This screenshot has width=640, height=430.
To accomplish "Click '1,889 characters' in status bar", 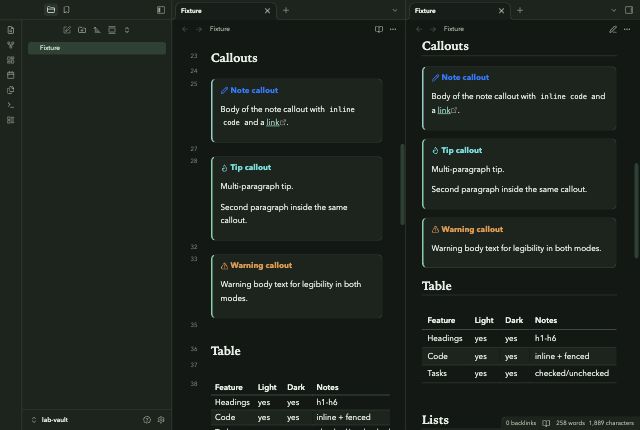I will [611, 423].
